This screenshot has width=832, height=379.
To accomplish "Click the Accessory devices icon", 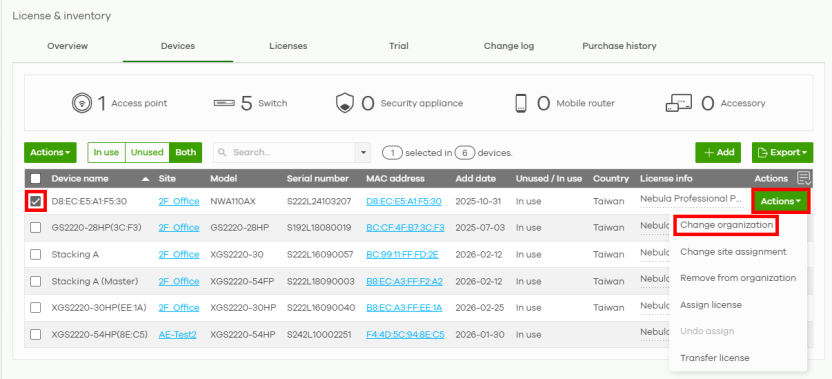I will 679,103.
